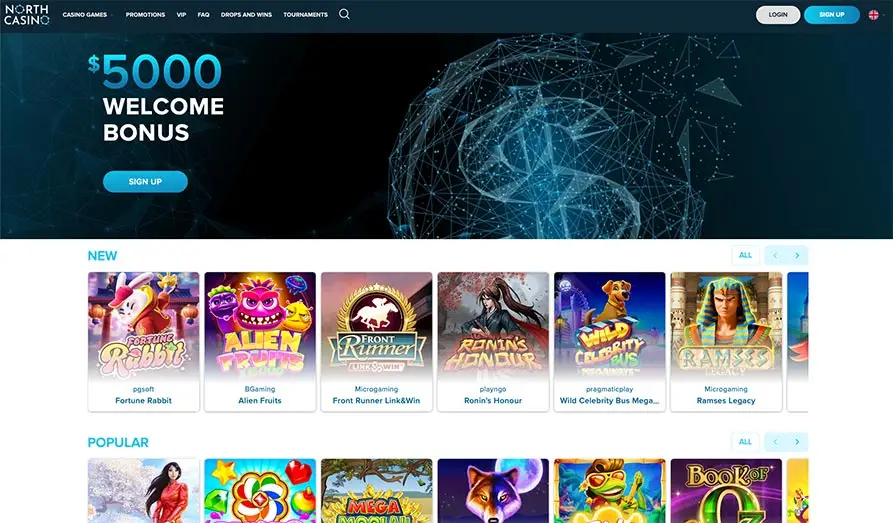Image resolution: width=893 pixels, height=523 pixels.
Task: View all POPULAR games
Action: (x=745, y=442)
